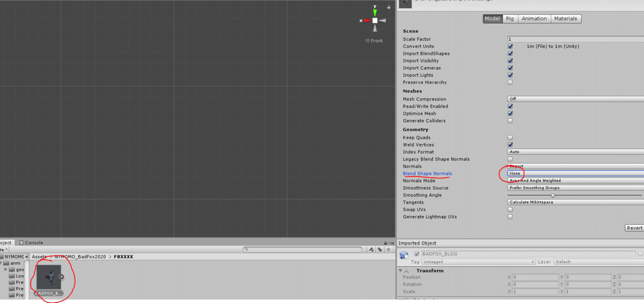Open Smoothness Source dropdown
Image resolution: width=644 pixels, height=303 pixels.
point(575,188)
